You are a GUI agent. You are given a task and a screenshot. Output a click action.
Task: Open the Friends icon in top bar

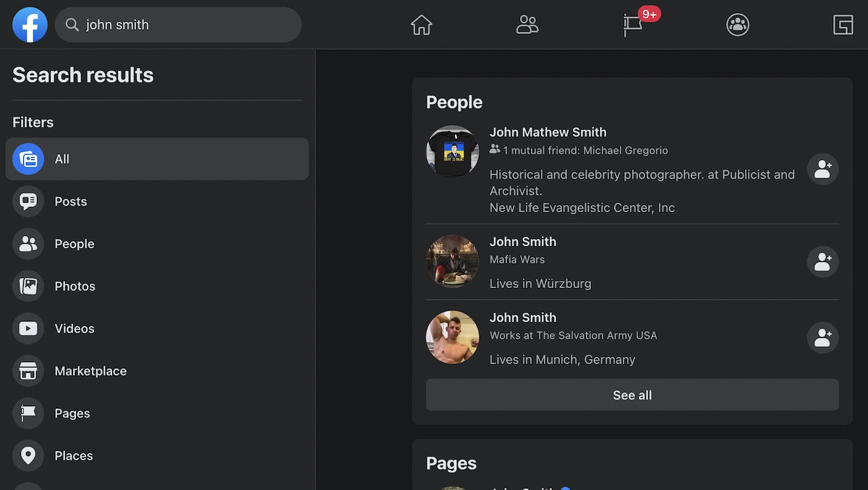(527, 25)
